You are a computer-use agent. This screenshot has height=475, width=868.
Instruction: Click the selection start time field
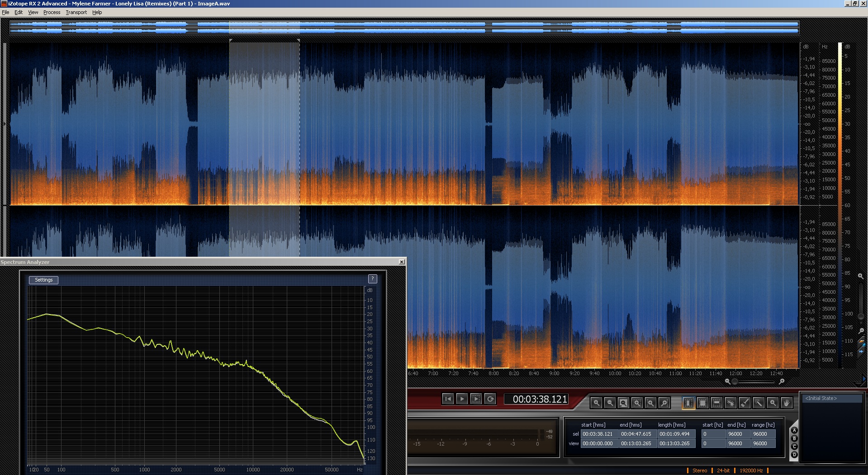tap(599, 434)
